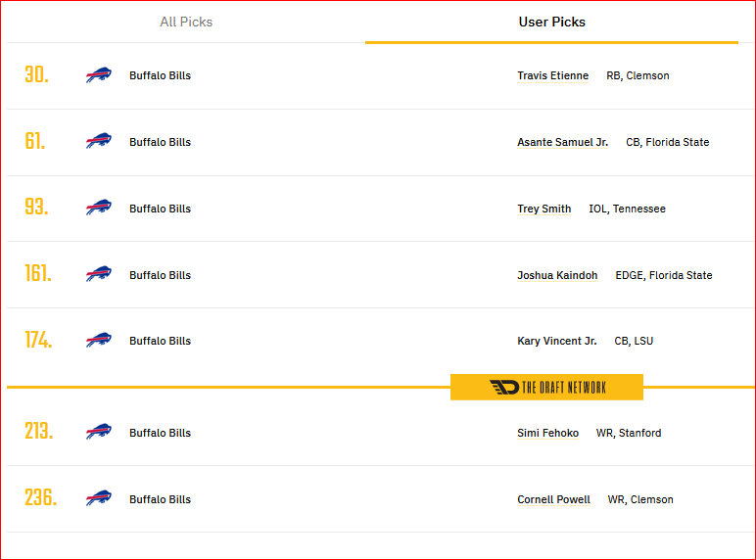Click Buffalo Bills text on pick 161 row
756x560 pixels.
[160, 275]
